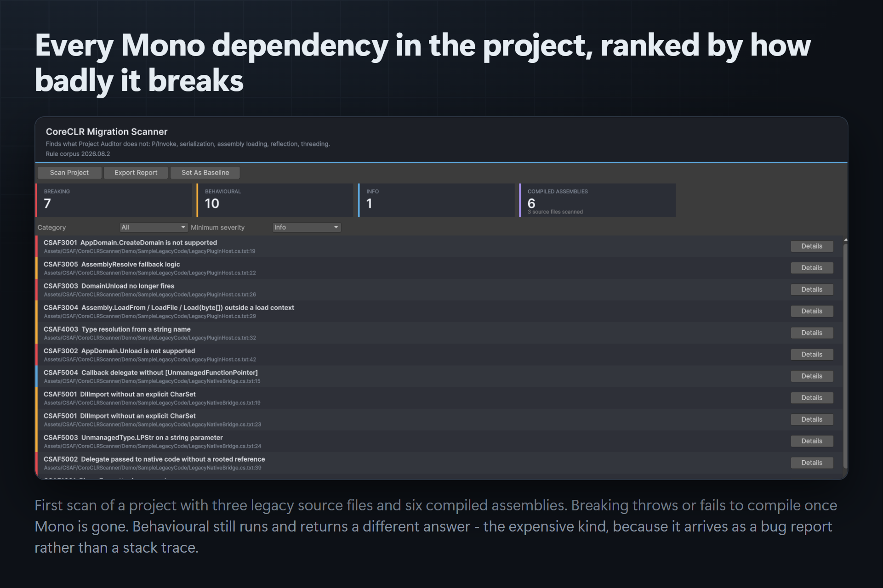Open Details for CSAF5002 Delegate passed
The height and width of the screenshot is (588, 883).
(812, 463)
